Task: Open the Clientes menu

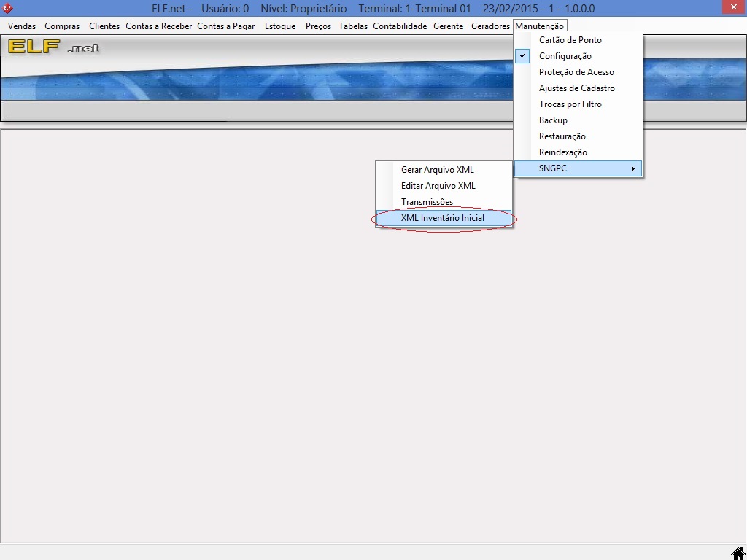Action: (104, 26)
